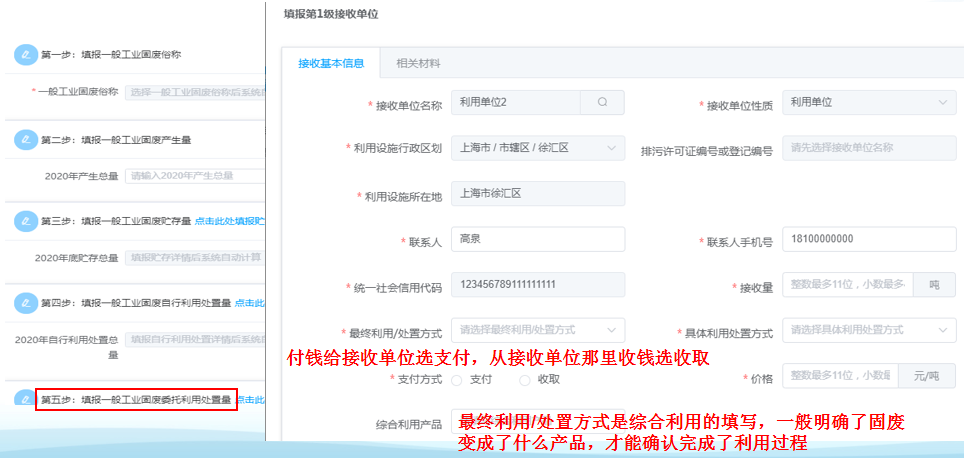
Task: Click the step three pencil icon
Action: point(25,220)
